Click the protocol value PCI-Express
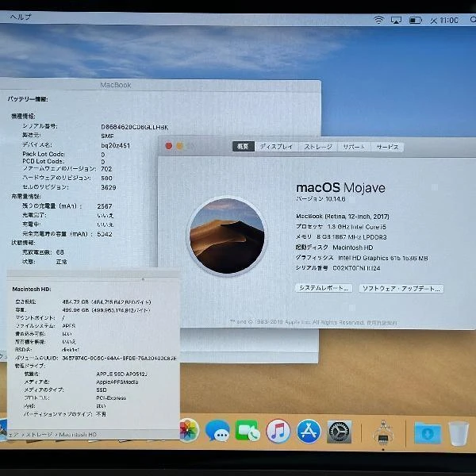This screenshot has height=476, width=476. (111, 397)
